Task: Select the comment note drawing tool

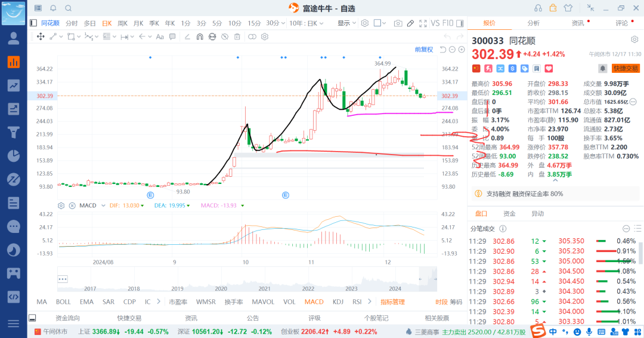Action: click(x=172, y=36)
